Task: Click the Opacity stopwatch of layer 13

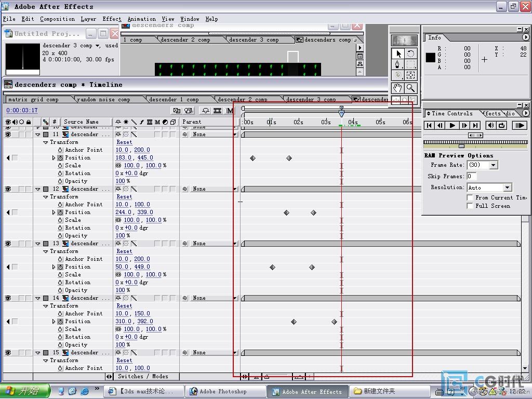Action: click(x=60, y=290)
